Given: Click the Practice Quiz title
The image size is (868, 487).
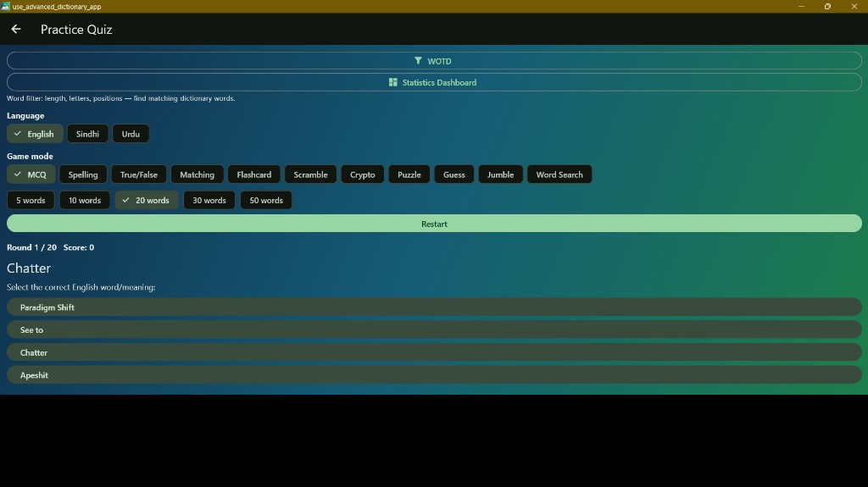Looking at the screenshot, I should tap(76, 30).
